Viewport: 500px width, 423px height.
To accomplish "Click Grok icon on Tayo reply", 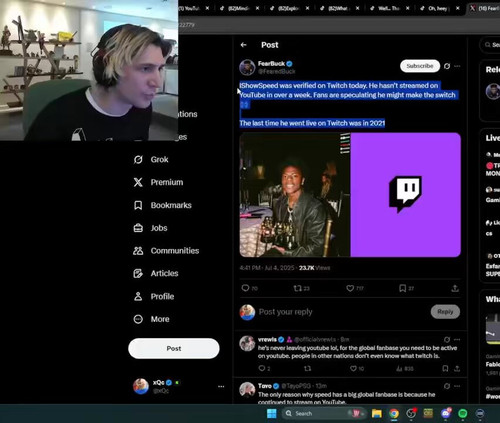I will click(x=447, y=386).
